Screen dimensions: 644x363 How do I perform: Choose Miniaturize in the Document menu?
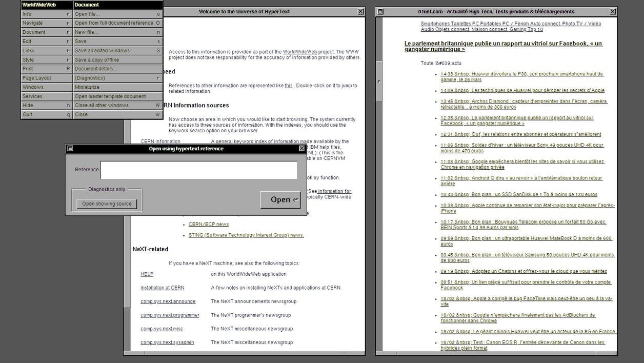118,87
